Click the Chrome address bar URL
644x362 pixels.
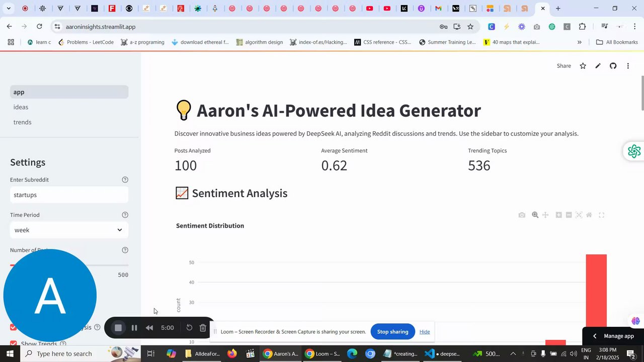[100, 27]
